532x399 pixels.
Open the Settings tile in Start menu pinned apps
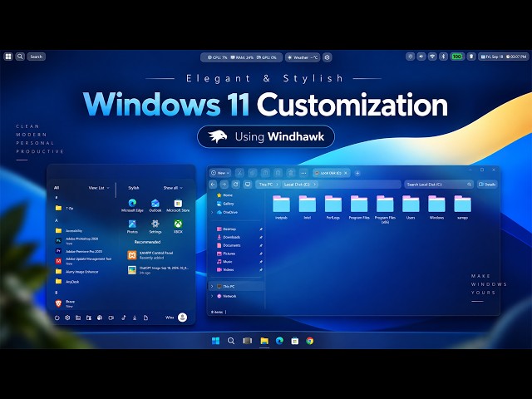point(155,226)
